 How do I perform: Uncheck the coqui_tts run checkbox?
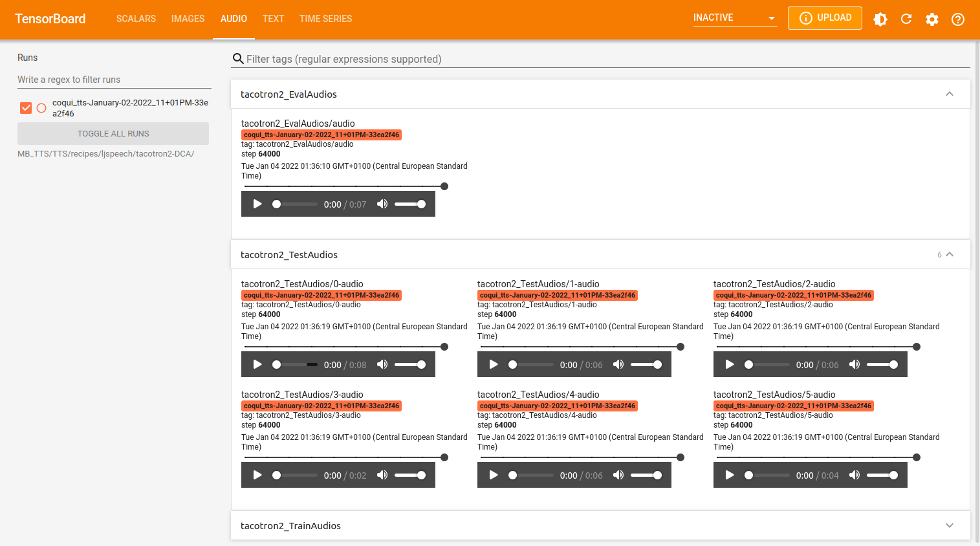pos(26,108)
